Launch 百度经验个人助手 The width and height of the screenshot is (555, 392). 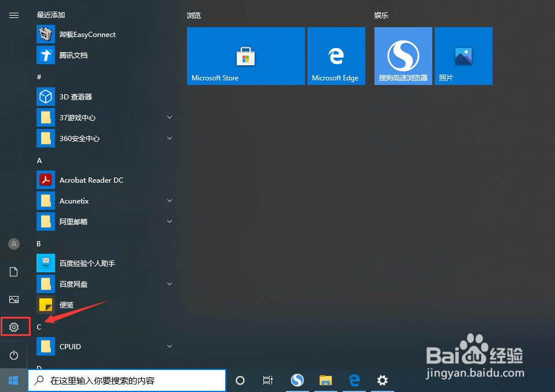(76, 263)
